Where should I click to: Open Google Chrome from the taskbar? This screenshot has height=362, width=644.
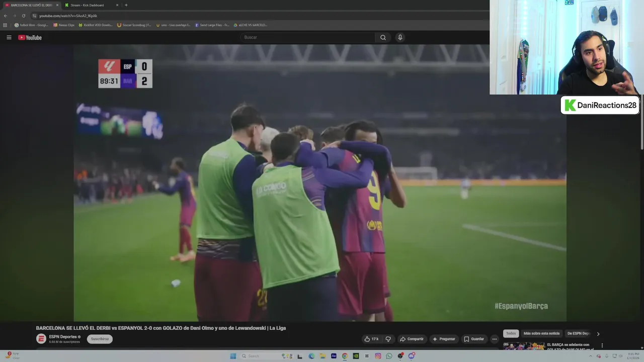click(x=345, y=356)
